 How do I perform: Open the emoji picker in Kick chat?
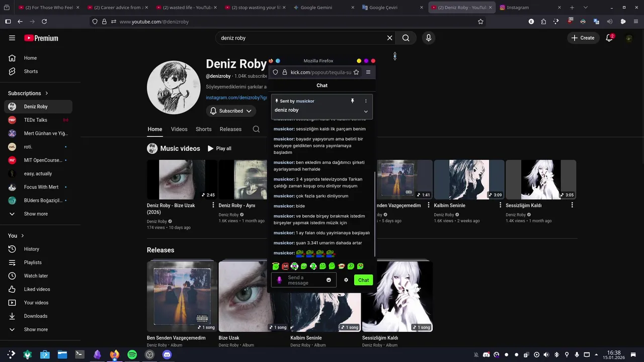click(x=329, y=280)
